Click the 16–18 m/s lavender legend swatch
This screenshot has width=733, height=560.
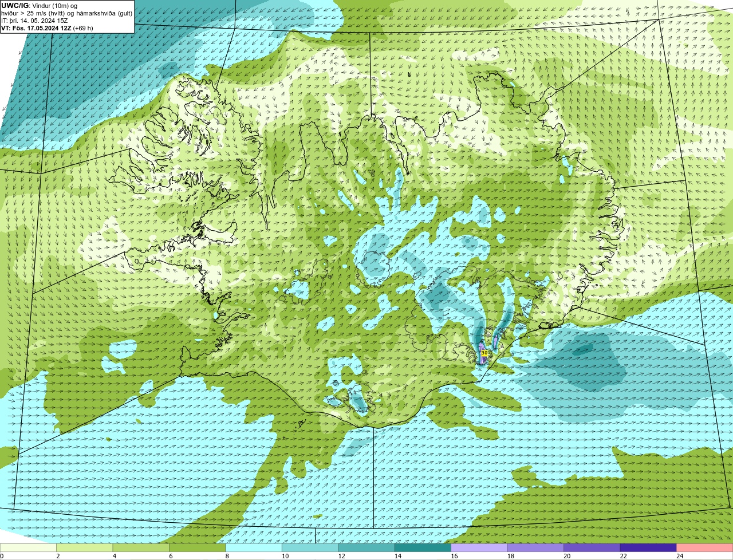click(x=479, y=548)
